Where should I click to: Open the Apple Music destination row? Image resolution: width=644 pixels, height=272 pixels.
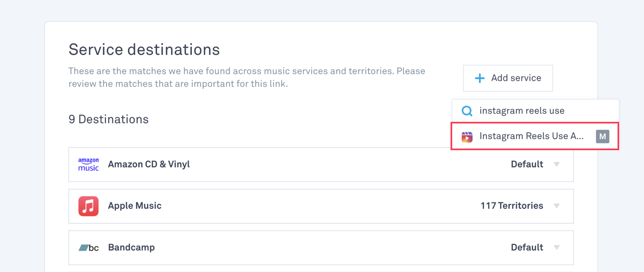287,206
